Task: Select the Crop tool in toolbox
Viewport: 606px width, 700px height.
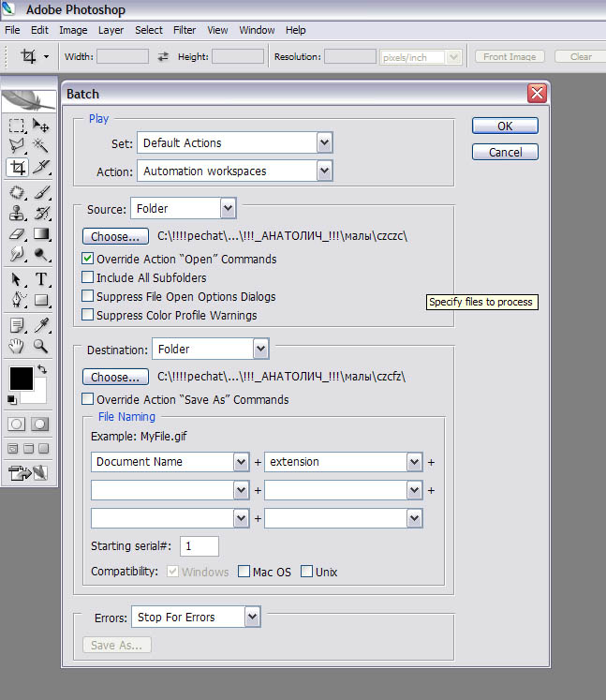Action: 17,168
